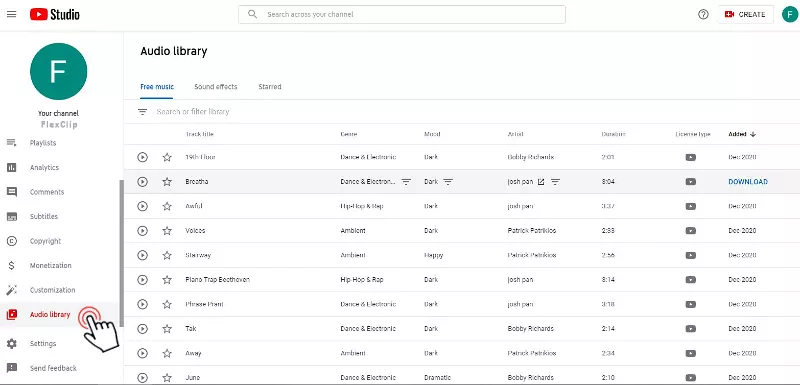Play the Tak track
Image resolution: width=800 pixels, height=385 pixels.
(142, 328)
